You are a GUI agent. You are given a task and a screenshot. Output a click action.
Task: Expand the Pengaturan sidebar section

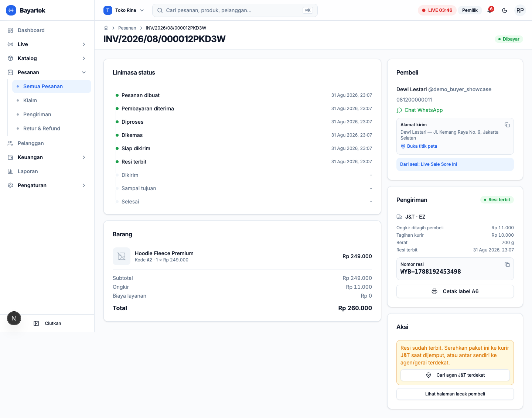pyautogui.click(x=47, y=185)
